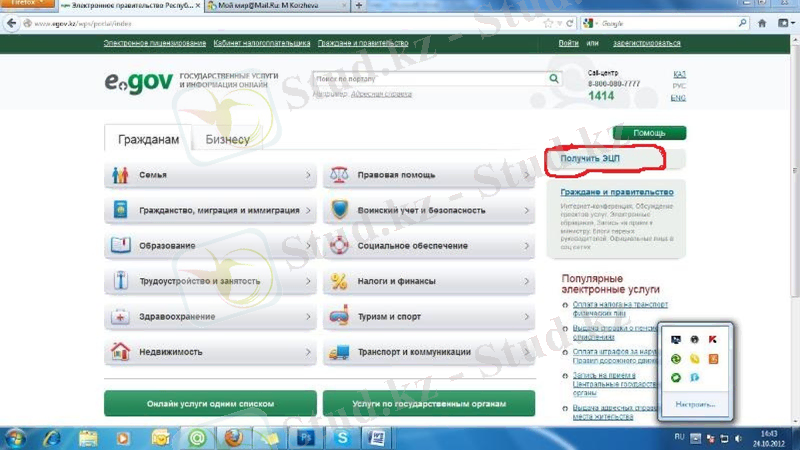Select the Электронное правительство browser tab
This screenshot has width=800, height=450.
(131, 5)
